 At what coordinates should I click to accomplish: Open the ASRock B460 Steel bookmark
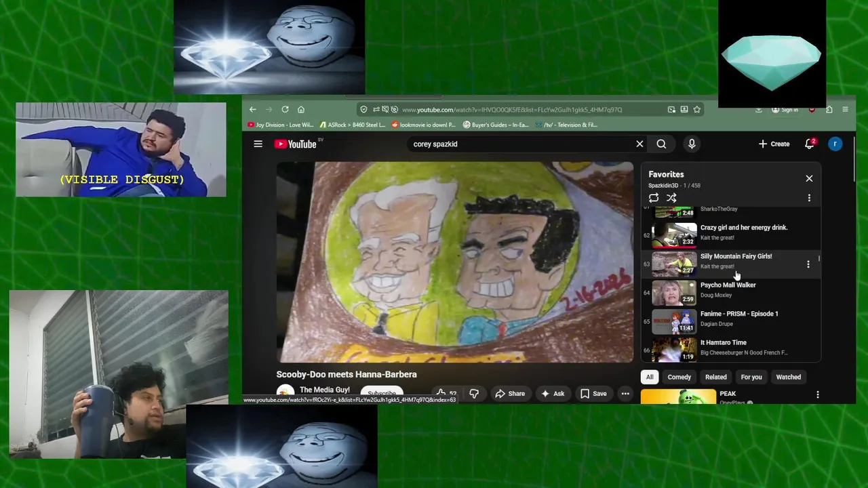[352, 125]
